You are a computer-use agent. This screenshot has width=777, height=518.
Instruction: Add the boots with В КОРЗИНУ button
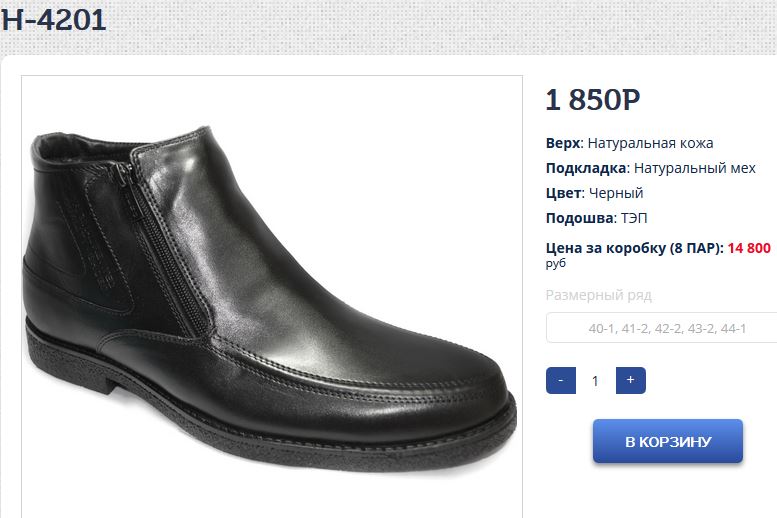[667, 441]
